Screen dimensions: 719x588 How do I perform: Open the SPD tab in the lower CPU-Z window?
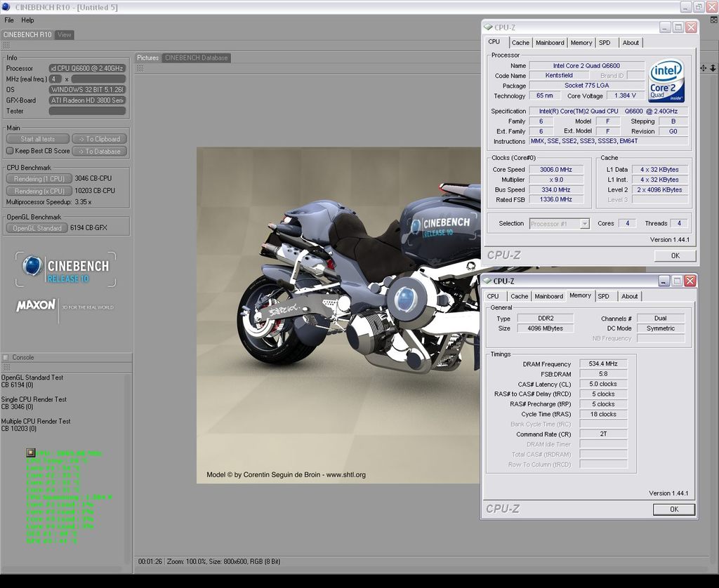pos(603,297)
